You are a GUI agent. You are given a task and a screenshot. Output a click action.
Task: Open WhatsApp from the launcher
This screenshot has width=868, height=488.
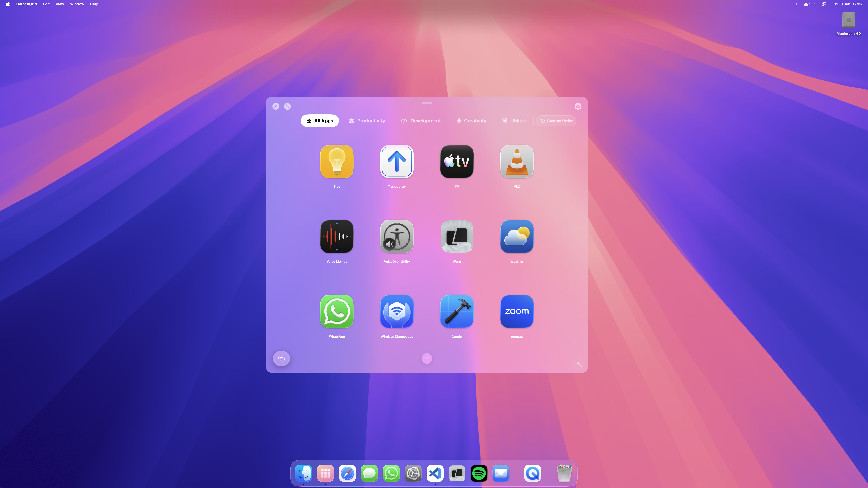(337, 311)
